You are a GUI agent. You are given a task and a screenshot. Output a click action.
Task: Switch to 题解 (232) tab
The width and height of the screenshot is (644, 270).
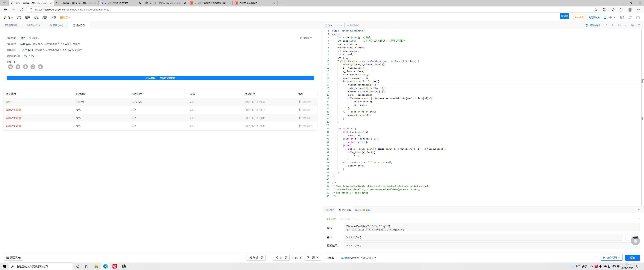point(56,25)
